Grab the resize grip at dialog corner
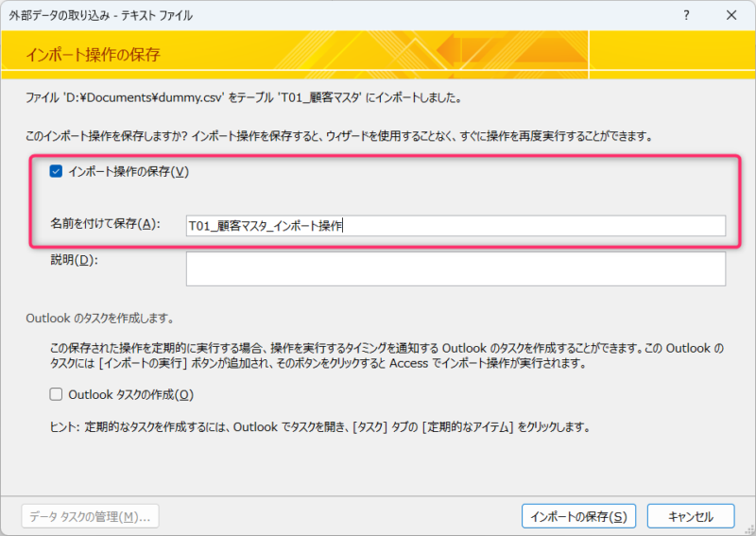 pos(750,530)
